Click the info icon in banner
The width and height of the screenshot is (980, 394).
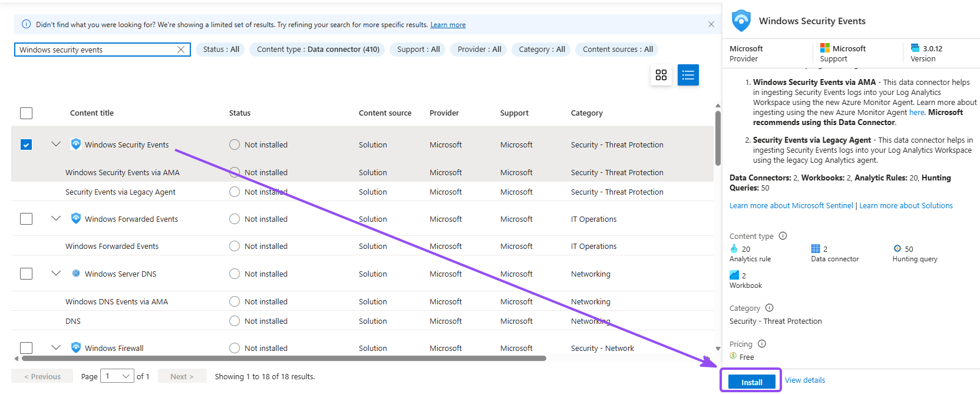coord(26,24)
